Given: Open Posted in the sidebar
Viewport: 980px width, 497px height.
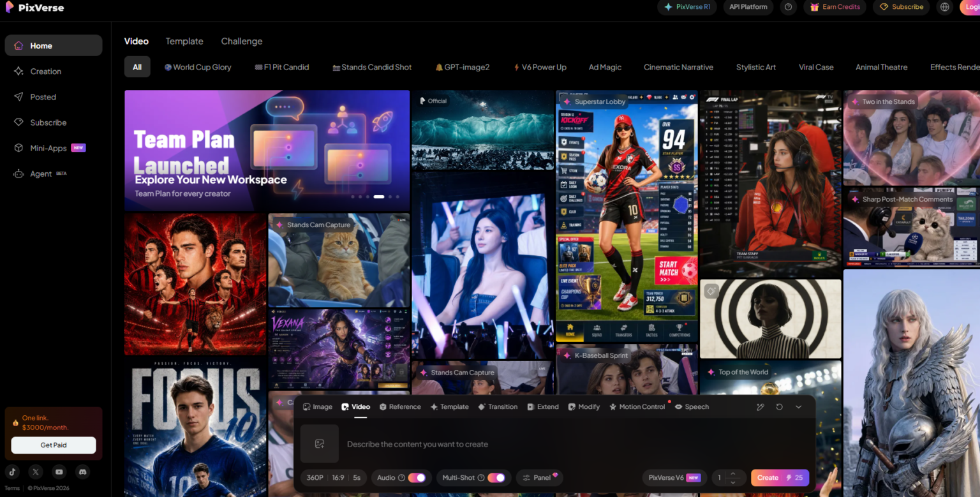Looking at the screenshot, I should click(54, 97).
